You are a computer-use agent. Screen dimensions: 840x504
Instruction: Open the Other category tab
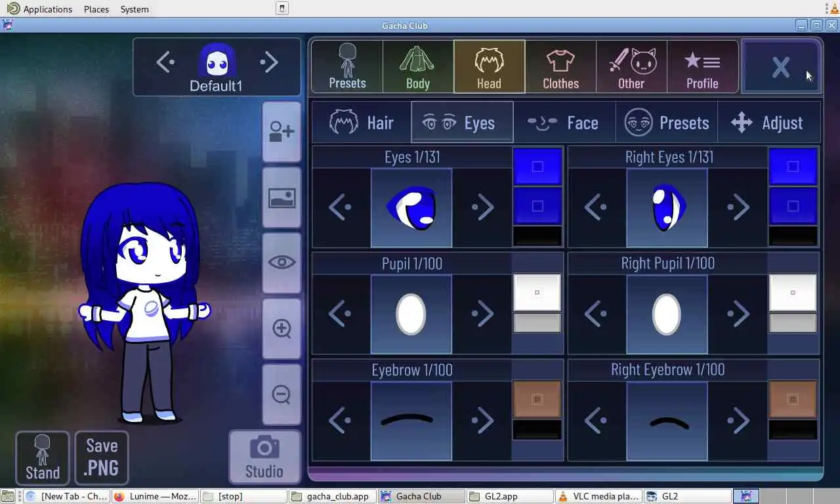coord(631,66)
